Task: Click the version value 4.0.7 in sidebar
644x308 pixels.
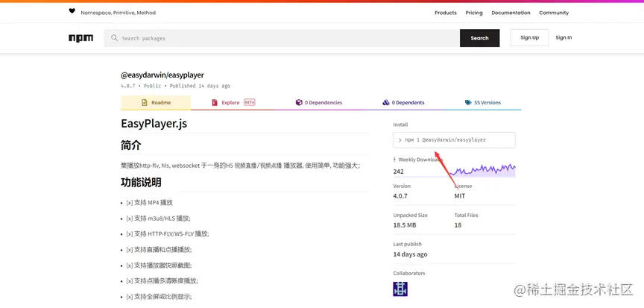Action: tap(400, 196)
